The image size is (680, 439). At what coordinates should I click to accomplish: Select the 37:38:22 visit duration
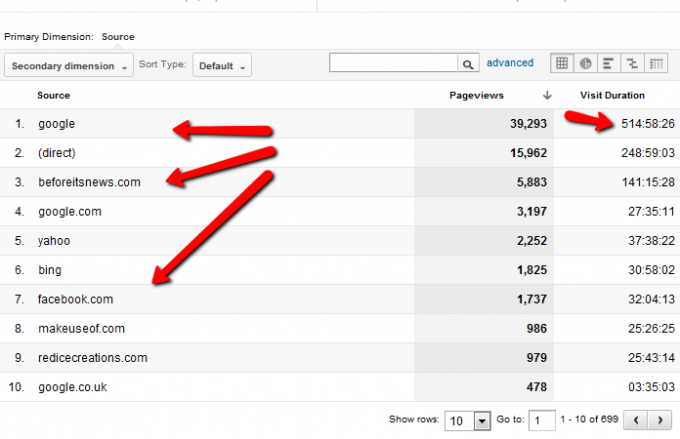tap(651, 241)
